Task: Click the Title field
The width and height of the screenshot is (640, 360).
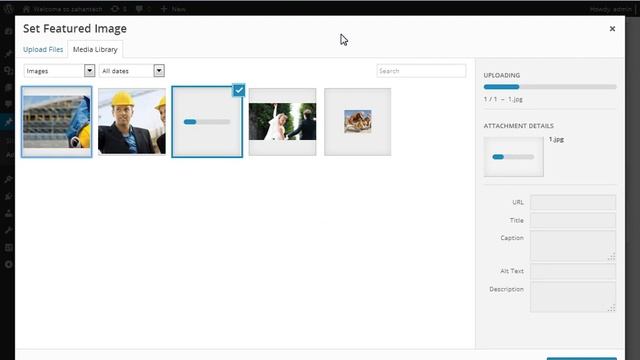Action: [x=573, y=220]
